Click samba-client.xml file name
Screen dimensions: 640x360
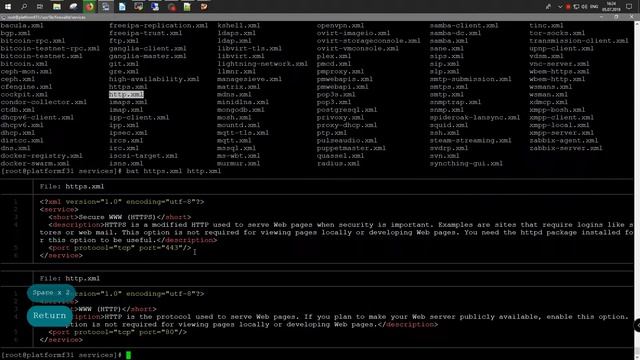coord(464,25)
